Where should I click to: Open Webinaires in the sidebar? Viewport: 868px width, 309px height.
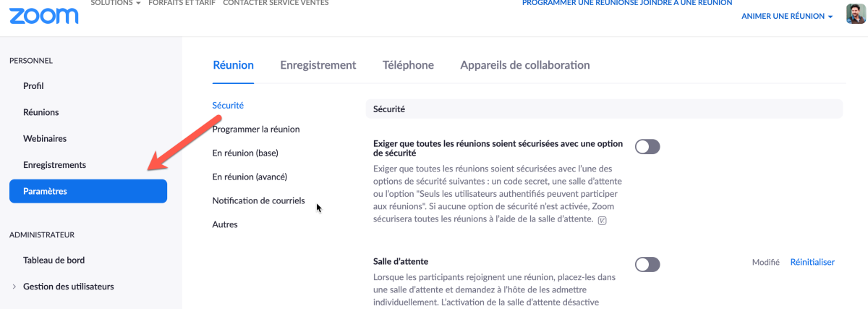pos(45,138)
